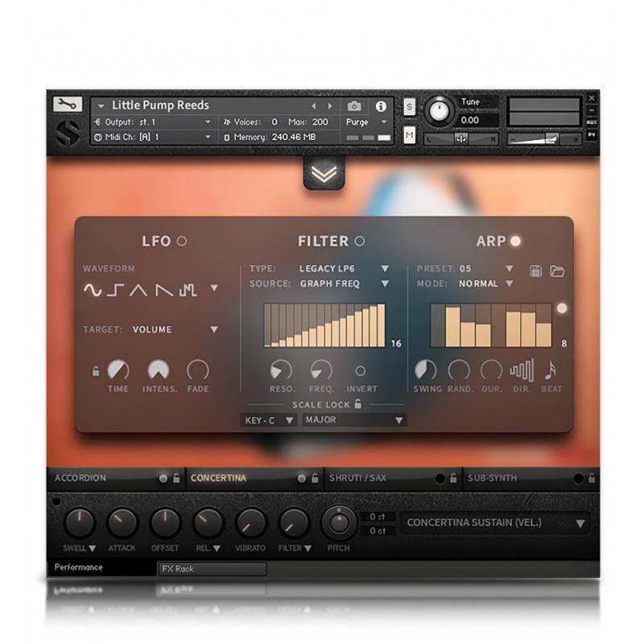Open the MAJOR scale dropdown
The height and width of the screenshot is (644, 644).
pyautogui.click(x=354, y=419)
